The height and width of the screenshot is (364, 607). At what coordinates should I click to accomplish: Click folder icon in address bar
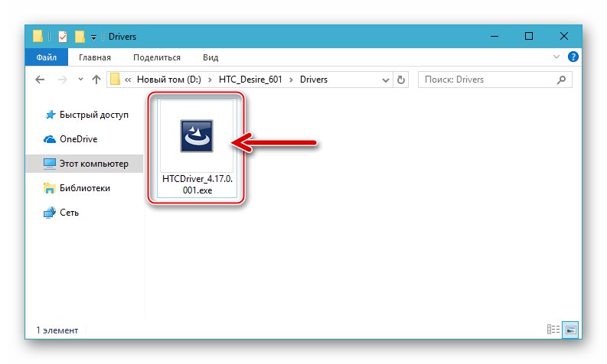(x=115, y=80)
